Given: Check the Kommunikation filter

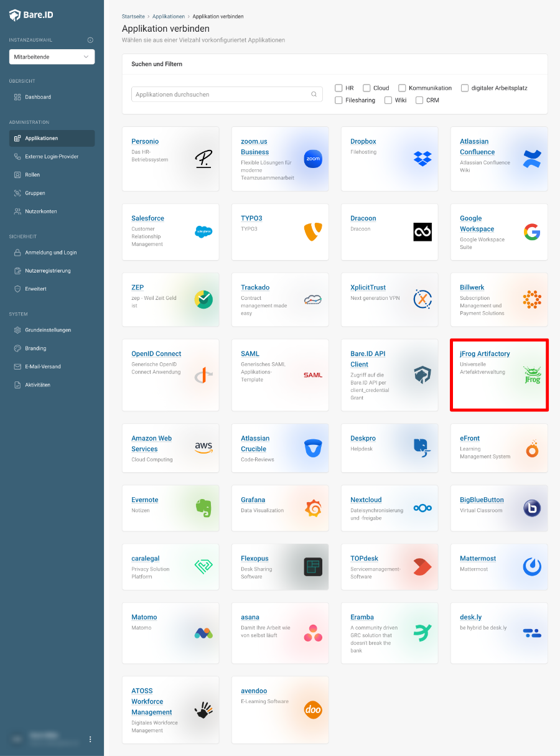Looking at the screenshot, I should [402, 88].
